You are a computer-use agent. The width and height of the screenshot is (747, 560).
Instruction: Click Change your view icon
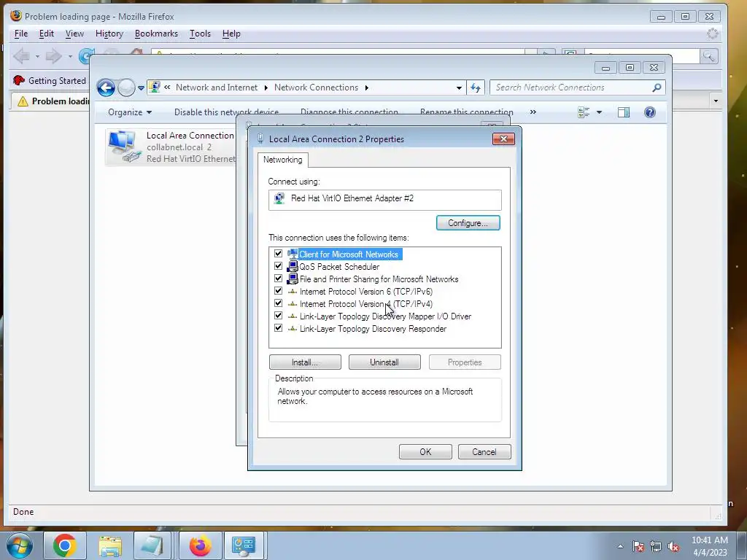coord(584,112)
